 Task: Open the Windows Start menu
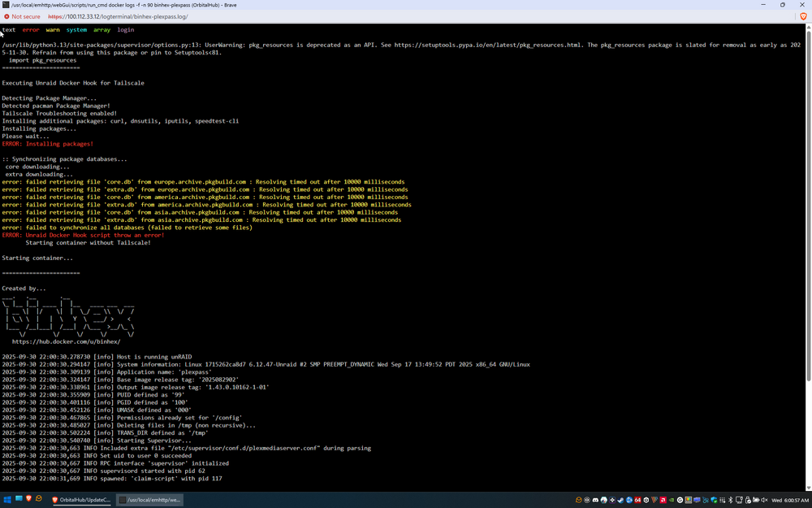8,500
